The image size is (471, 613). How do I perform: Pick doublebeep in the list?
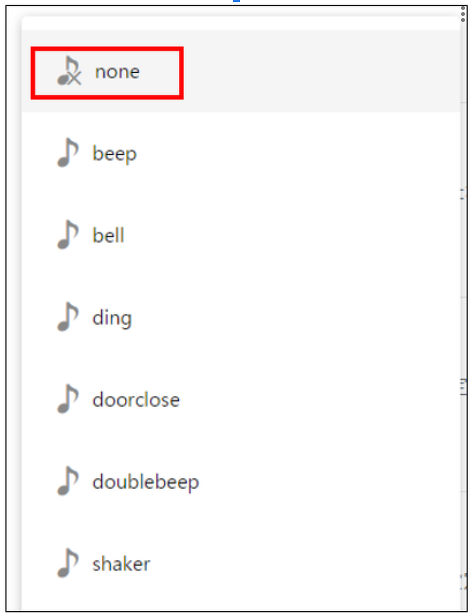[146, 482]
